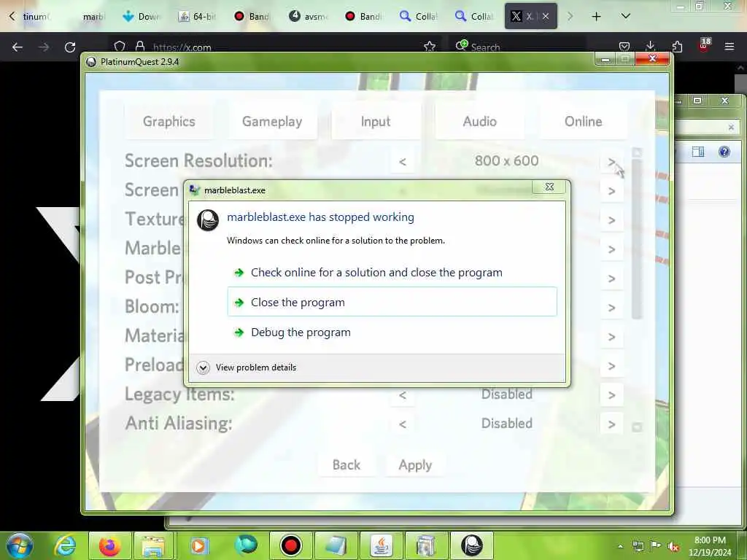Click right arrow on Bloom row
747x560 pixels.
coord(612,308)
